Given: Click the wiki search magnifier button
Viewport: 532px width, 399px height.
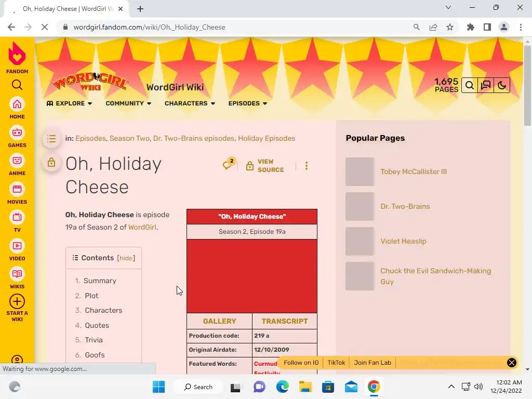Looking at the screenshot, I should pos(470,85).
